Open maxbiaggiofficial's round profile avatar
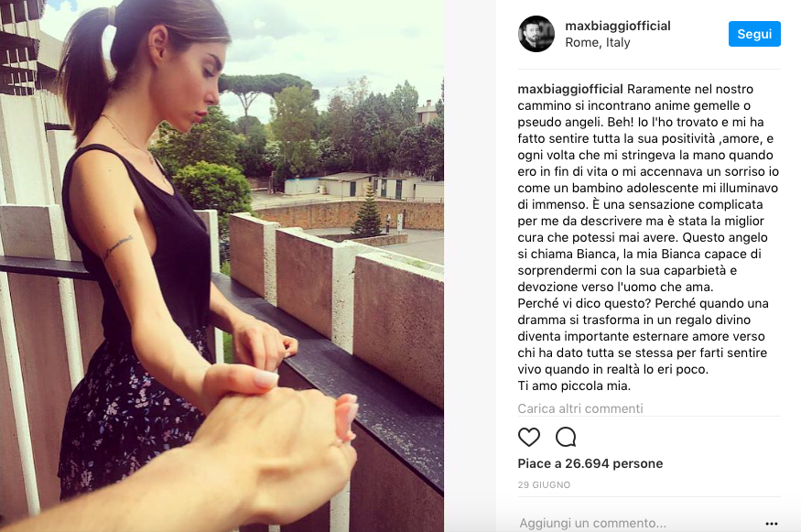This screenshot has height=532, width=801. 536,34
